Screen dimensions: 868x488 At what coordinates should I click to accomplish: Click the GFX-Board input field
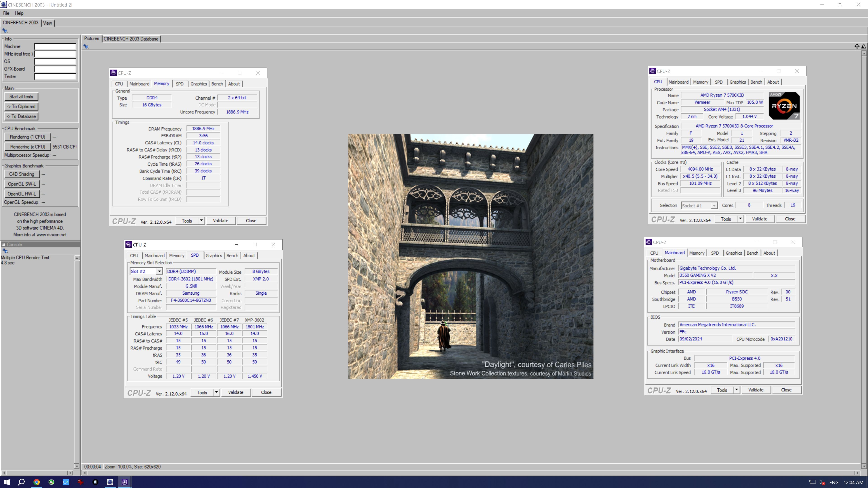tap(55, 69)
